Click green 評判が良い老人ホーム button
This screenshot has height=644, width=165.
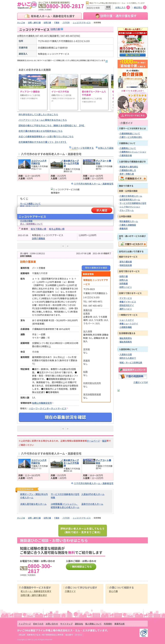[x=82, y=530]
